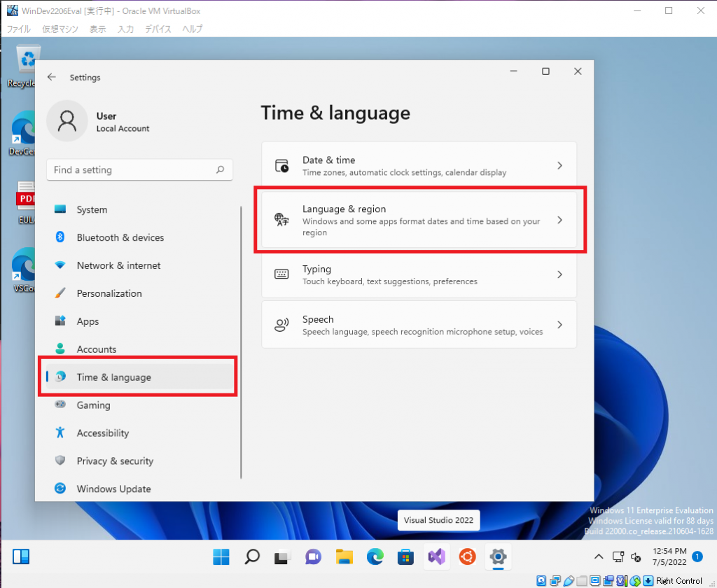Open Microsoft Edge from the taskbar
The image size is (717, 588).
(375, 556)
